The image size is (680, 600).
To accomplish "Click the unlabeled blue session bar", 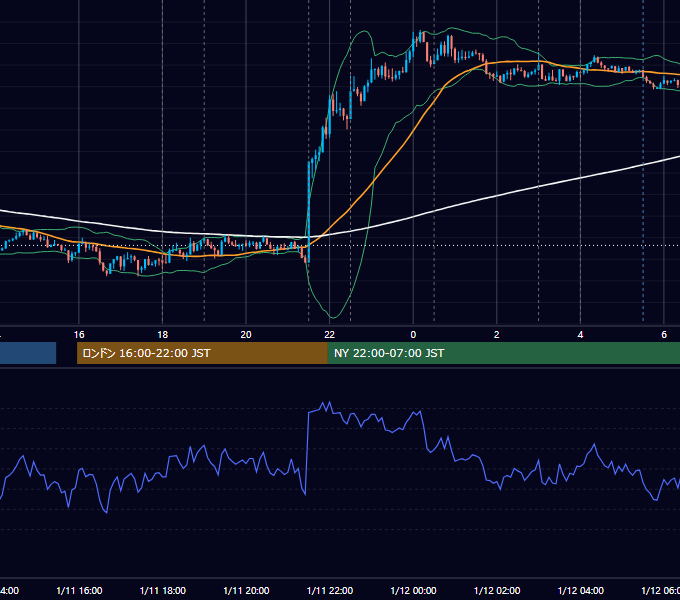I will (28, 353).
